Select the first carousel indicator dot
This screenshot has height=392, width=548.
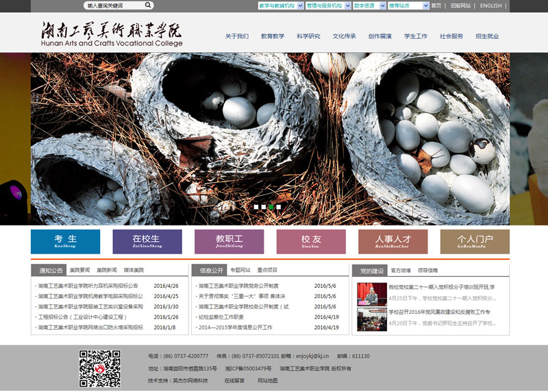256,206
